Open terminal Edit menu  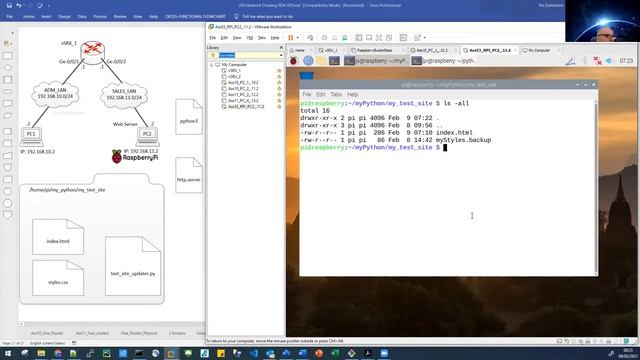click(x=321, y=94)
